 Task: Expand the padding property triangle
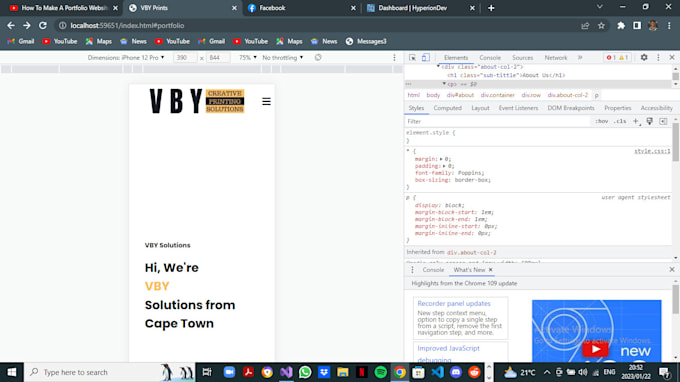(444, 166)
